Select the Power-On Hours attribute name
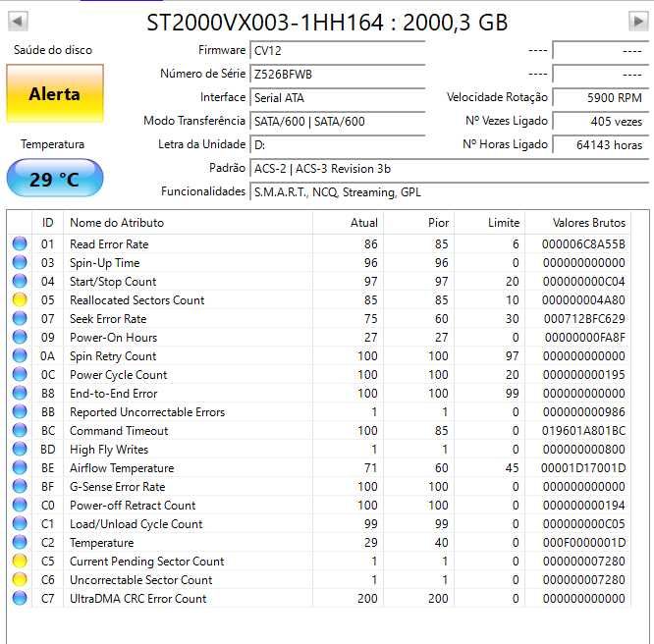 tap(114, 338)
